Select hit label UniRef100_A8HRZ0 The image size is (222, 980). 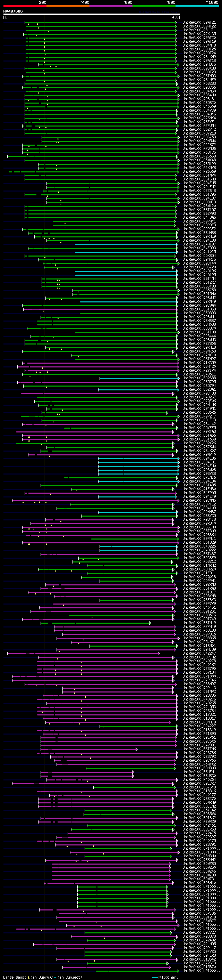pyautogui.click(x=199, y=569)
